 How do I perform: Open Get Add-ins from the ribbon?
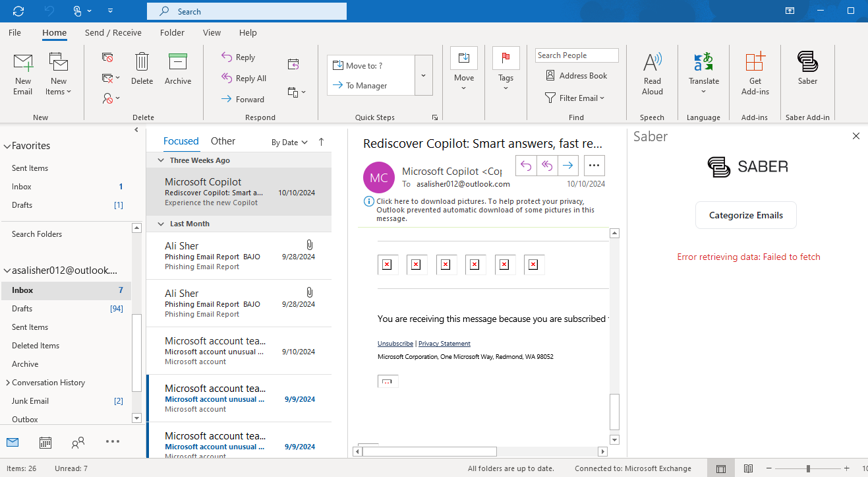(x=755, y=73)
